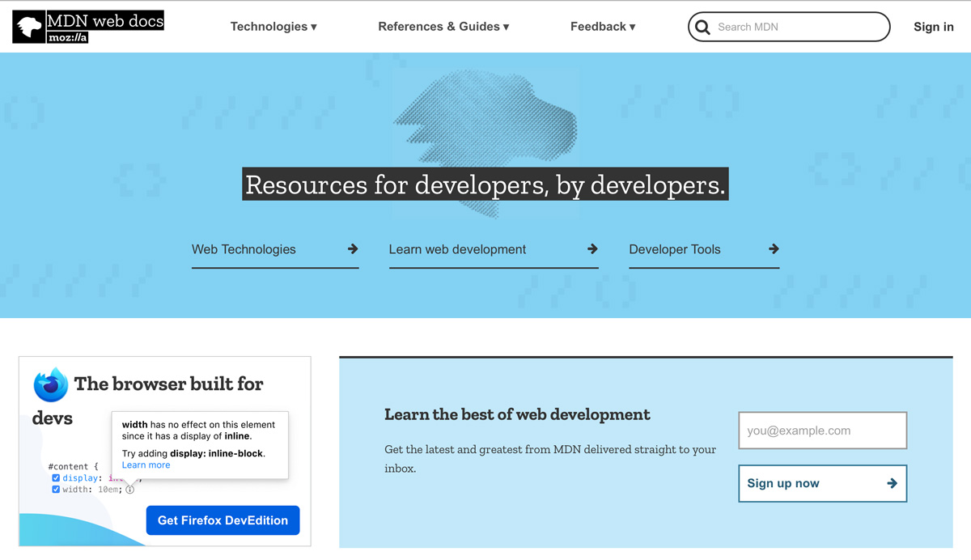Image resolution: width=971 pixels, height=560 pixels.
Task: Click the arrow icon beside Learn web development
Action: click(x=592, y=249)
